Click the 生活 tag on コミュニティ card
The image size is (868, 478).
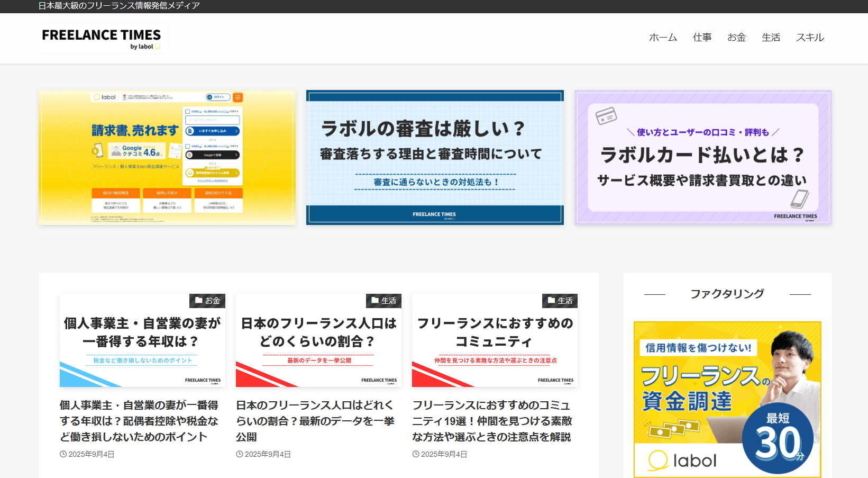pos(560,301)
